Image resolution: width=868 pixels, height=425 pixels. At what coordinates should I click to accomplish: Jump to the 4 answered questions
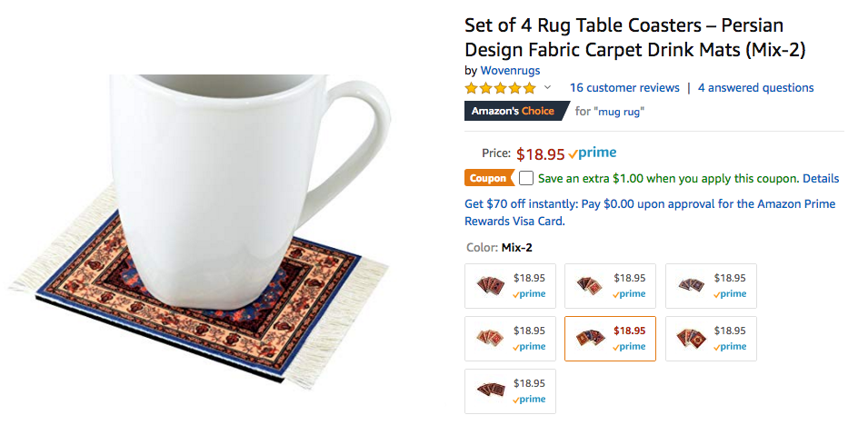[x=755, y=88]
